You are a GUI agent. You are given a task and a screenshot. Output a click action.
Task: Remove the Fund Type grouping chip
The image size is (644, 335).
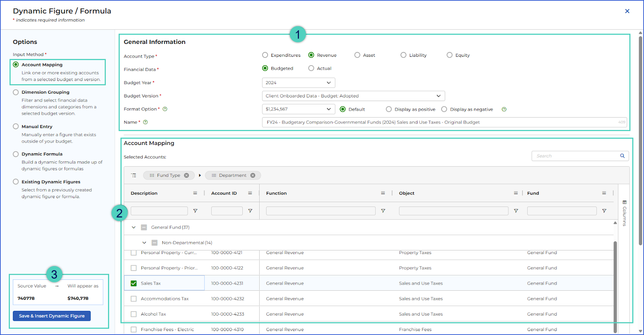click(186, 176)
